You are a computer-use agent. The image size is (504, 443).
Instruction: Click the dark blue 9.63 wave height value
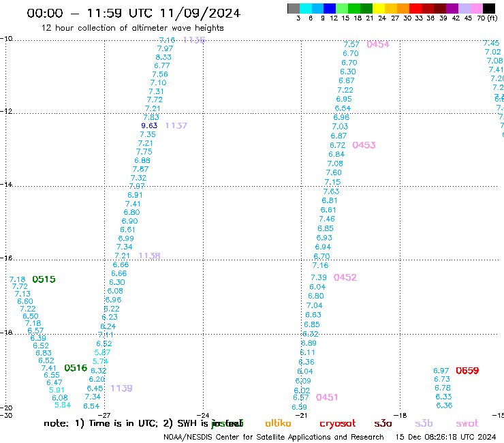pos(149,125)
